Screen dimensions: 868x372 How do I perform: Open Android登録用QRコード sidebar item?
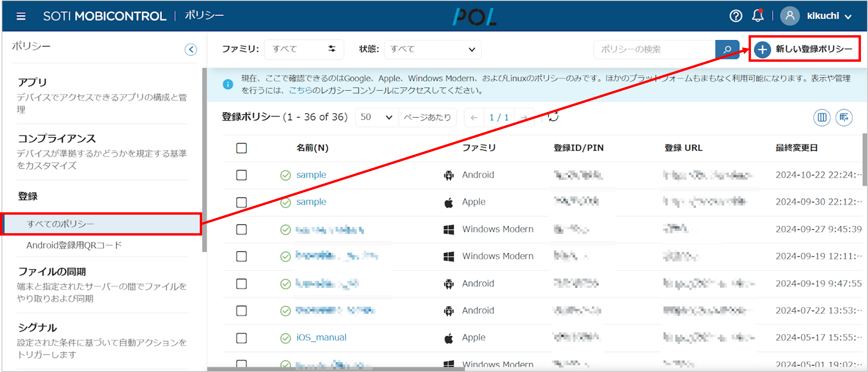(74, 245)
